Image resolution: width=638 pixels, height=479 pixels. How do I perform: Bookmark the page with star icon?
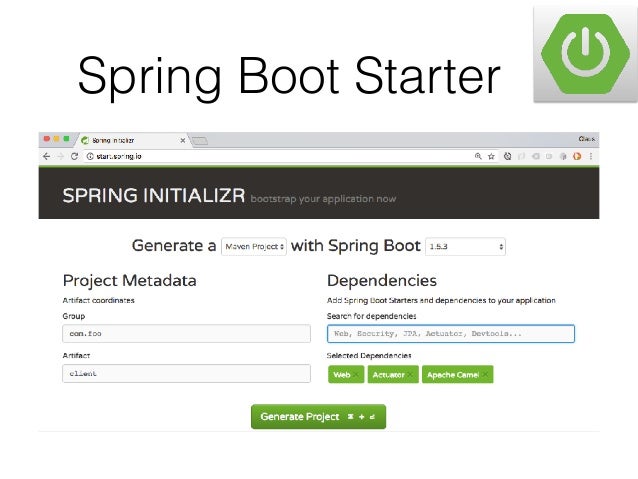pyautogui.click(x=491, y=156)
